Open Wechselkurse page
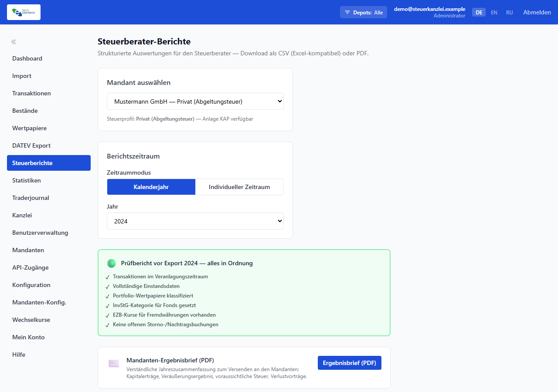This screenshot has height=392, width=558. point(49,320)
